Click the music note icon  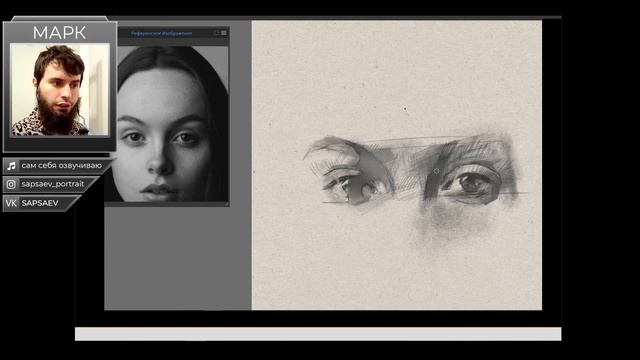(11, 166)
